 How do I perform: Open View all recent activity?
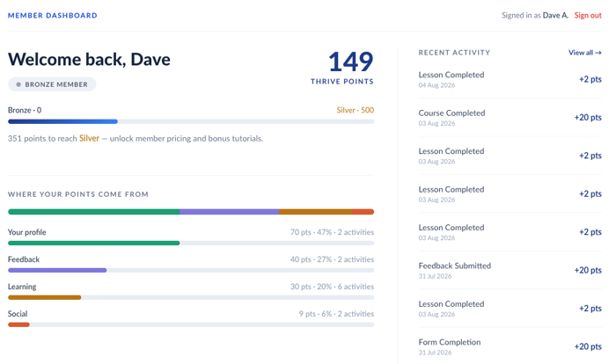tap(584, 53)
